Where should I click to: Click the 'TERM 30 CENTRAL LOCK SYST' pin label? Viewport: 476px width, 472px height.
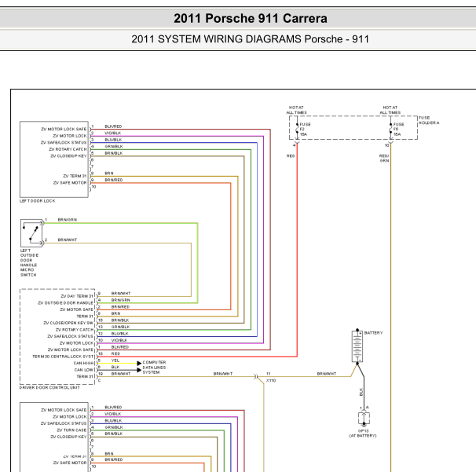[x=63, y=357]
